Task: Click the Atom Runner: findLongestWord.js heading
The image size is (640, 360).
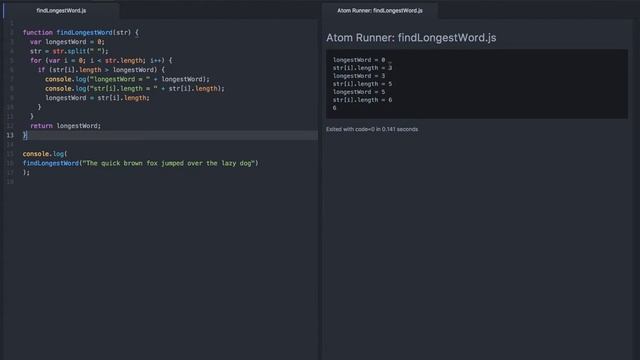Action: [411, 38]
